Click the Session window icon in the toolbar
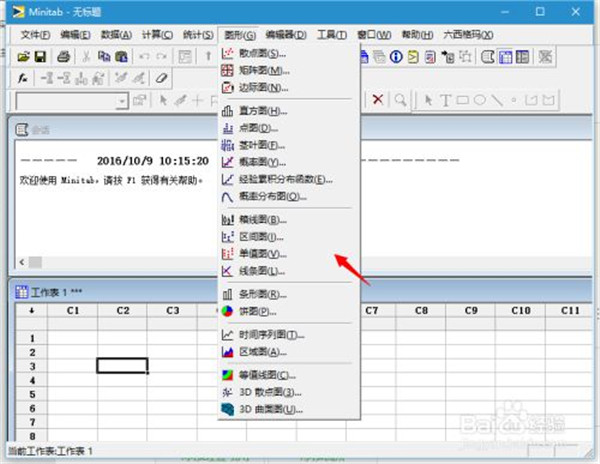600x464 pixels. click(488, 57)
